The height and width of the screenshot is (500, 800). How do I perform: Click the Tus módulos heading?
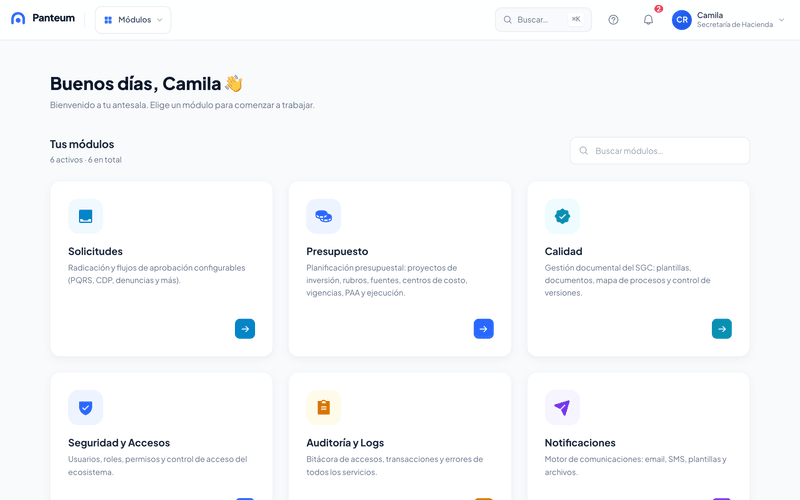click(x=82, y=144)
